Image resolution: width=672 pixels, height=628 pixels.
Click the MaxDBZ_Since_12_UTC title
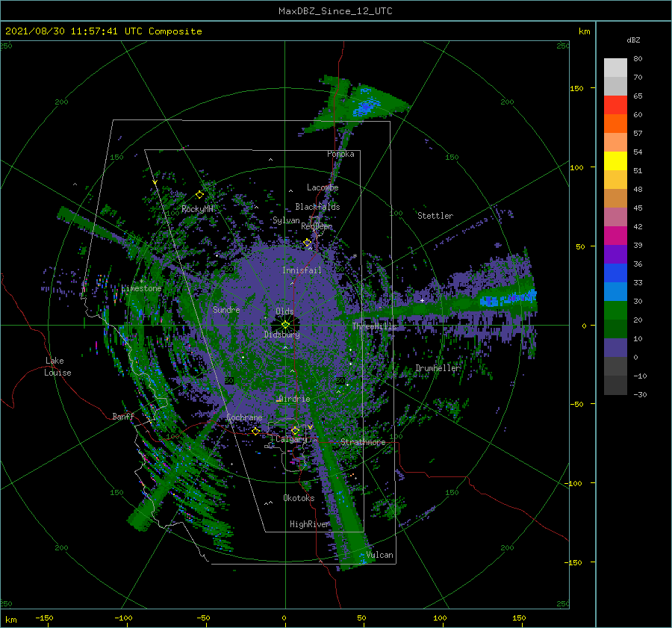335,11
